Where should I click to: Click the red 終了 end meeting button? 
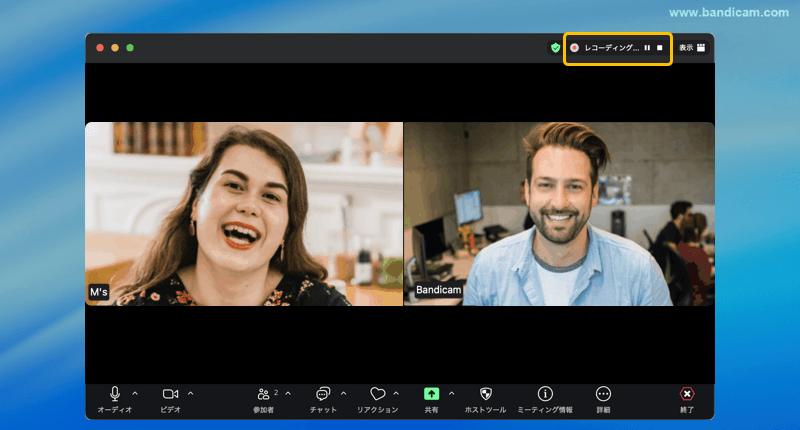point(687,394)
